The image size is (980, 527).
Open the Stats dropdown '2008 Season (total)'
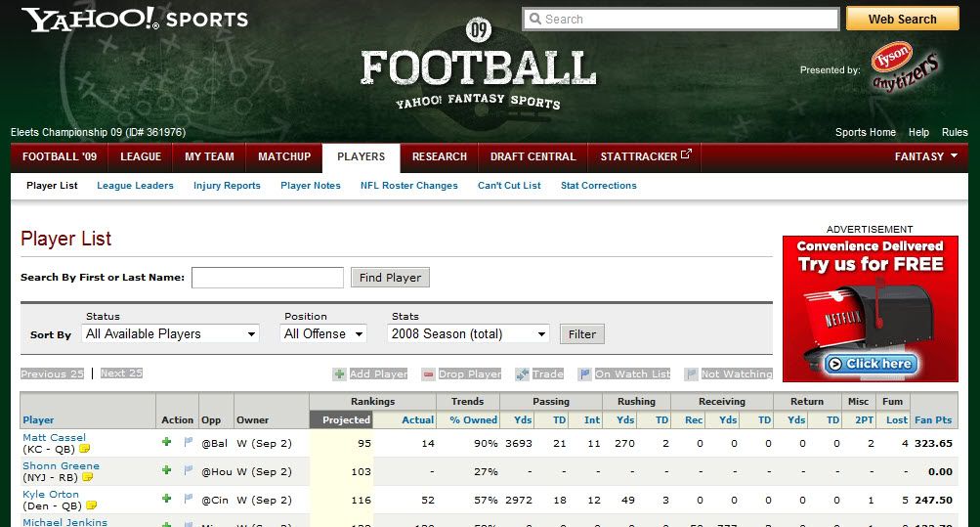469,333
